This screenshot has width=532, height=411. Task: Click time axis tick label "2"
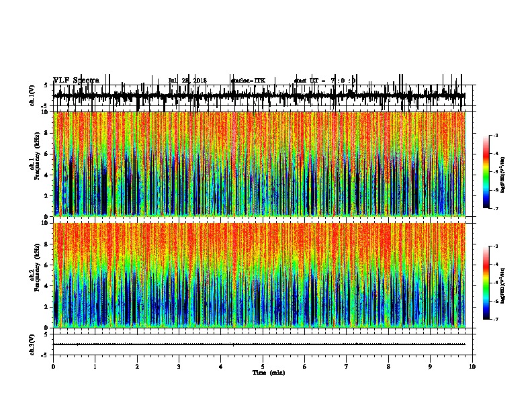pos(137,367)
